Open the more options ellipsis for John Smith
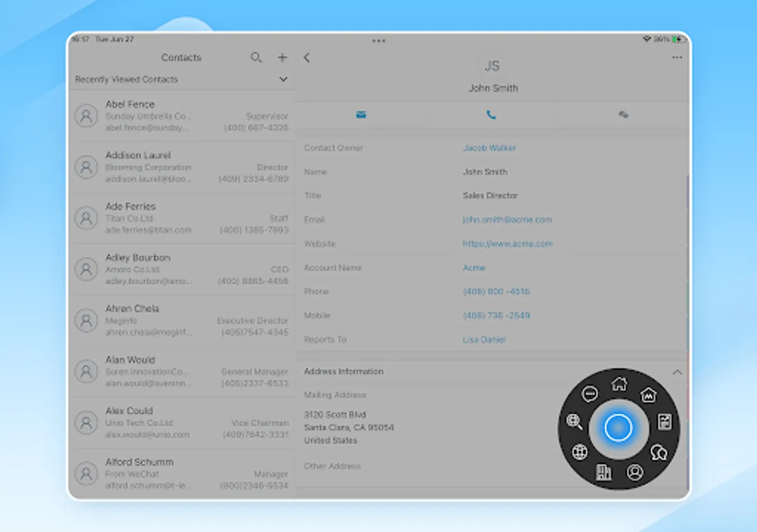 coord(677,57)
